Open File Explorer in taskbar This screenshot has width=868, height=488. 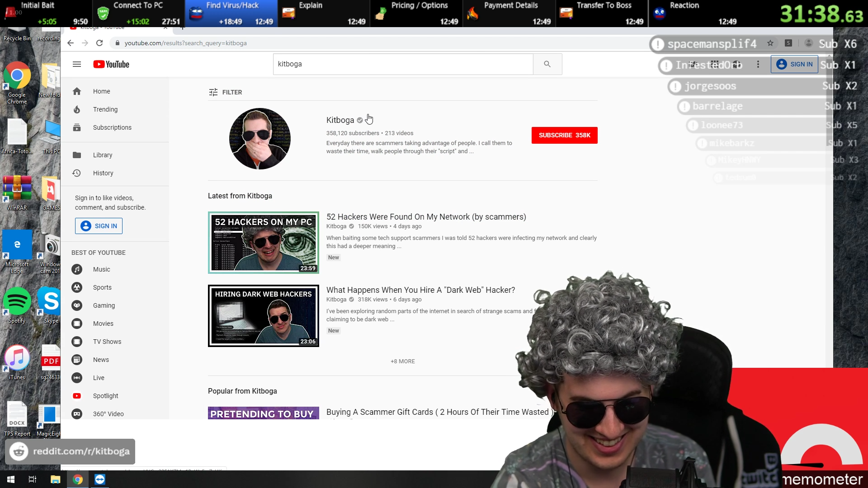click(55, 479)
